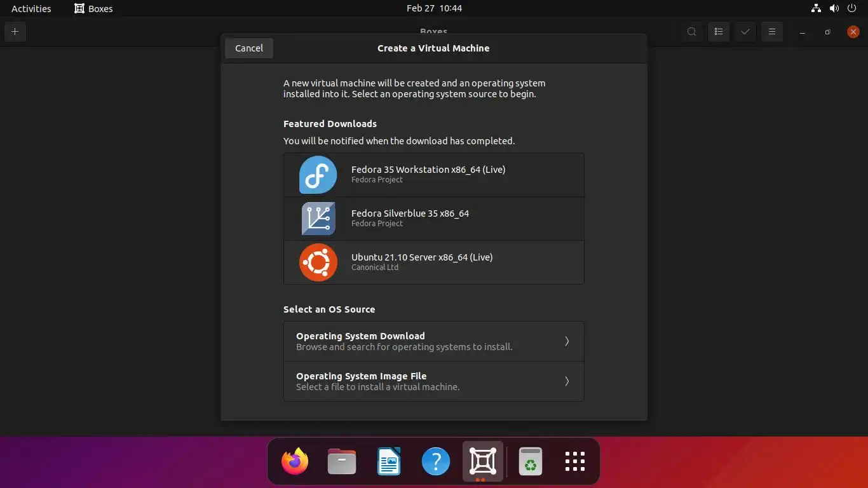Switch to list view in Boxes

719,32
